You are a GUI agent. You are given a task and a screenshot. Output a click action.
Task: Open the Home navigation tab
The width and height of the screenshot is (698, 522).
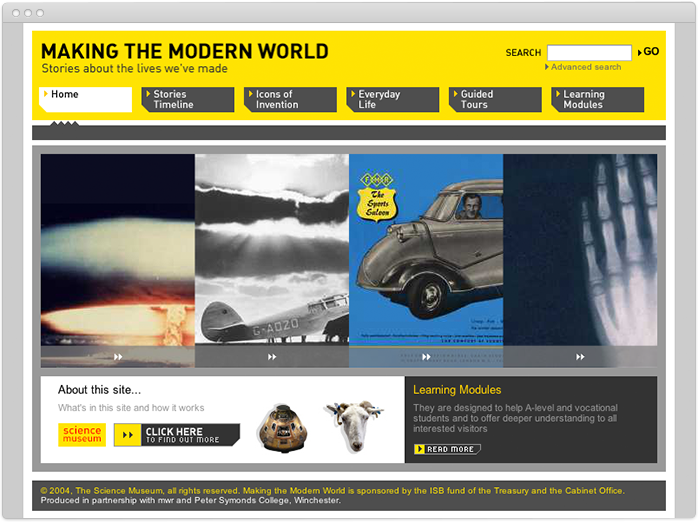point(85,99)
